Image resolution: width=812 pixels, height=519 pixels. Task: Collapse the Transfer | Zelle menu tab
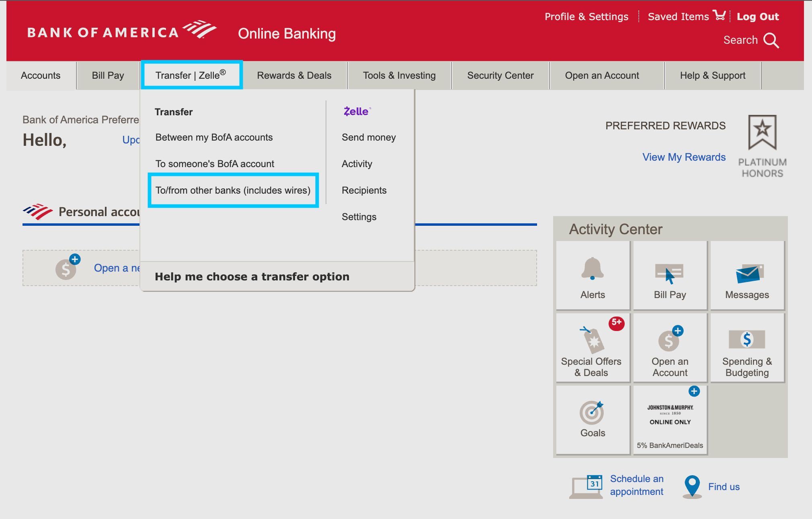tap(191, 75)
